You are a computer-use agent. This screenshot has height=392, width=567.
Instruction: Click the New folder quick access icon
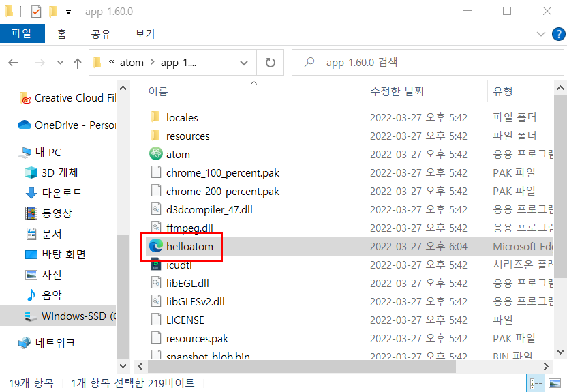[53, 12]
